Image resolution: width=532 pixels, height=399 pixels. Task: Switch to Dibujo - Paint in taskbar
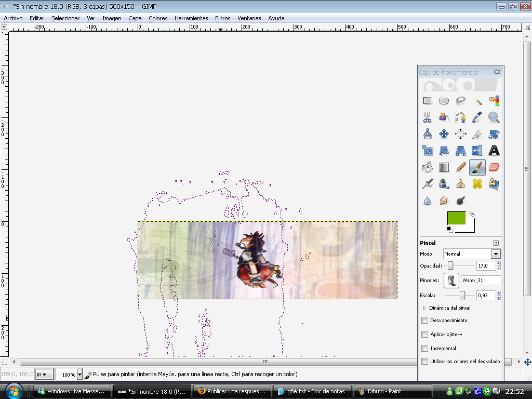(393, 391)
